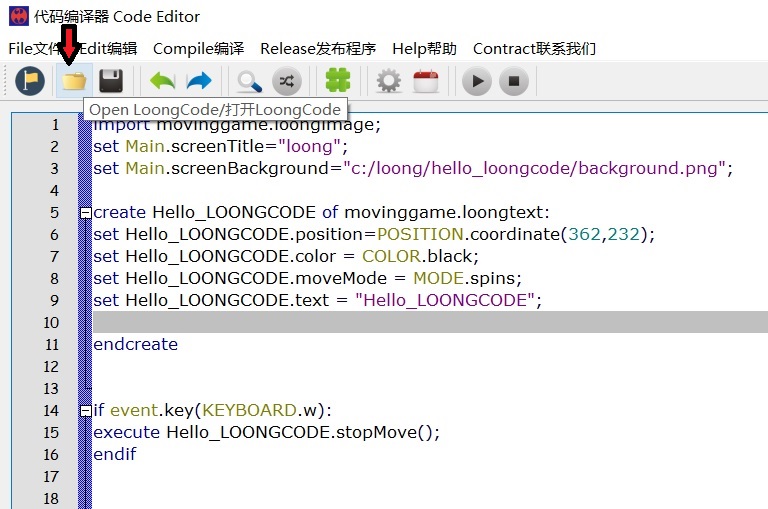Click the yellow flag new project icon

pos(30,81)
